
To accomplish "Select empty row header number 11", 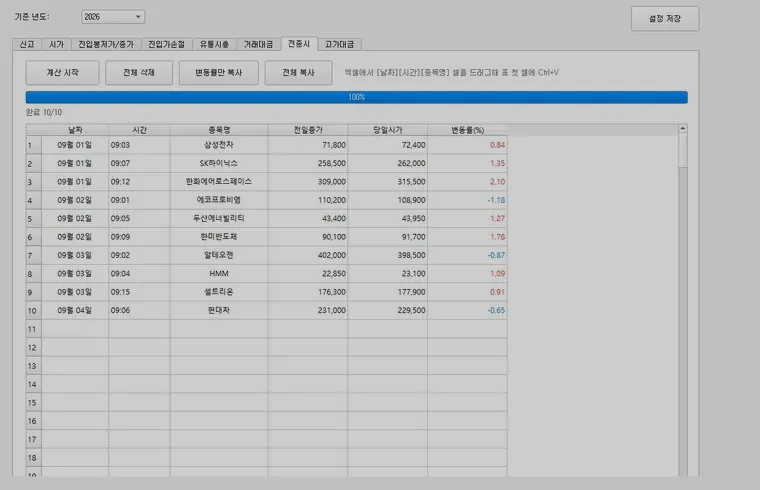I will 34,329.
